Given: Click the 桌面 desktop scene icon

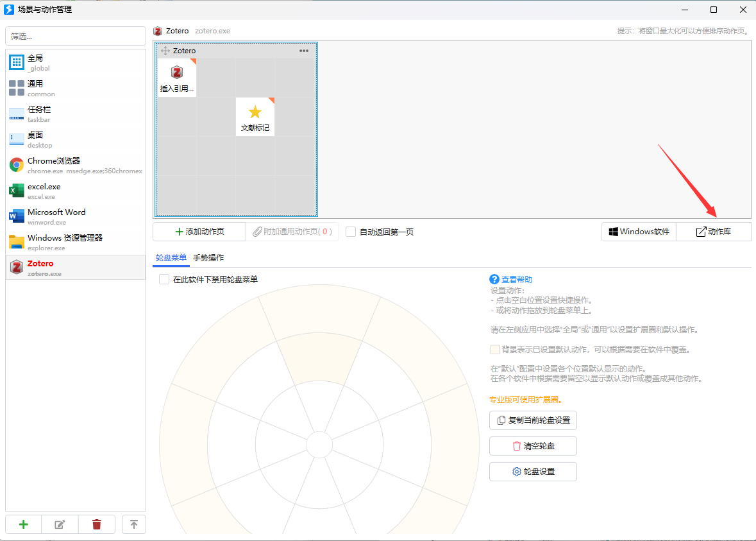Looking at the screenshot, I should tap(17, 139).
